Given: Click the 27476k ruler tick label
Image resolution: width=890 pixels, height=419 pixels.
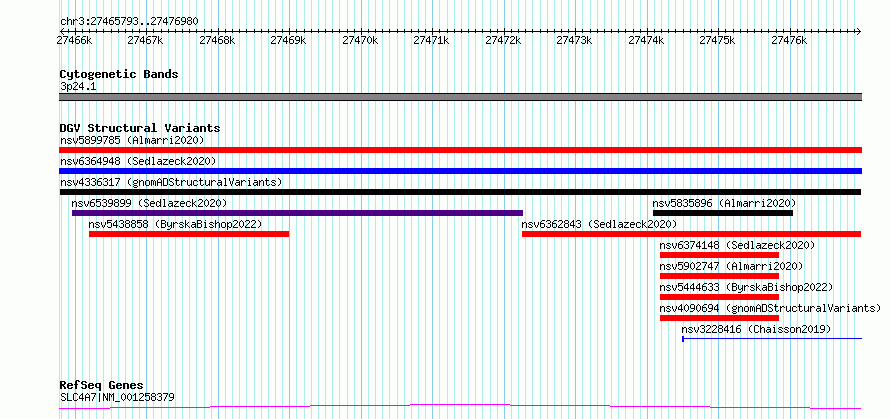Looking at the screenshot, I should tap(790, 40).
